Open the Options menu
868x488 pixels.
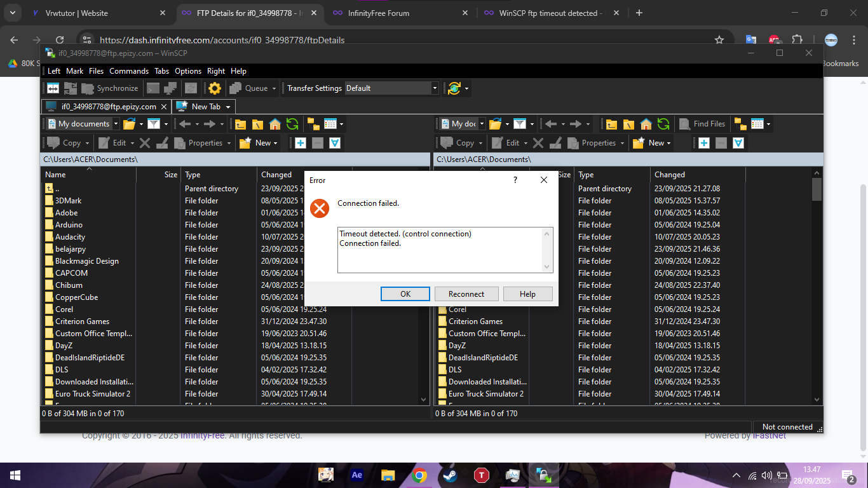(188, 71)
